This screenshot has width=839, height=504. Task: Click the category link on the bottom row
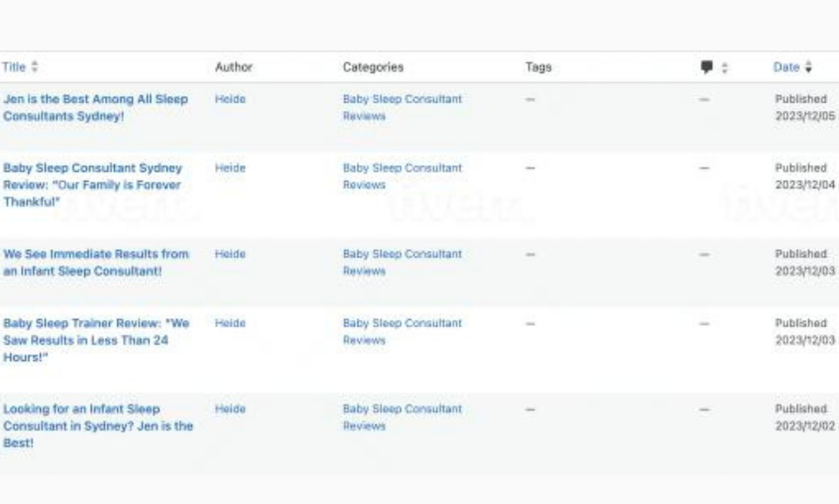401,417
